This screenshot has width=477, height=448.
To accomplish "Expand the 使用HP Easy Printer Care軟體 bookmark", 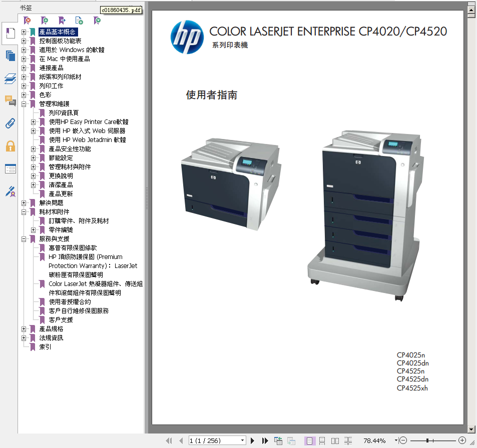I will (33, 122).
